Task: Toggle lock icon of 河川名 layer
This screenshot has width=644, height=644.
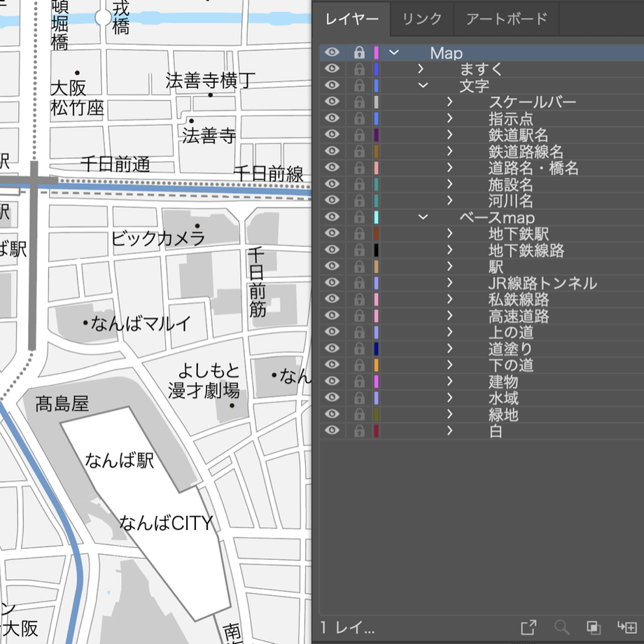Action: pos(359,200)
